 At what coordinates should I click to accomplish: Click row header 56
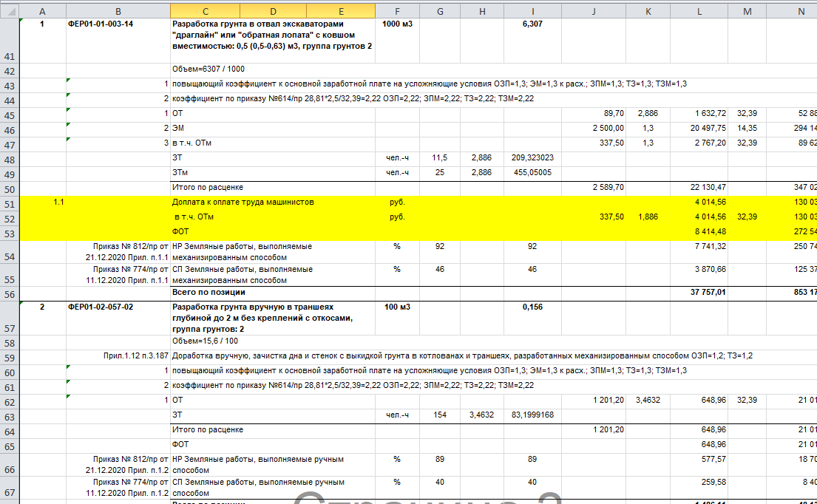[x=9, y=293]
